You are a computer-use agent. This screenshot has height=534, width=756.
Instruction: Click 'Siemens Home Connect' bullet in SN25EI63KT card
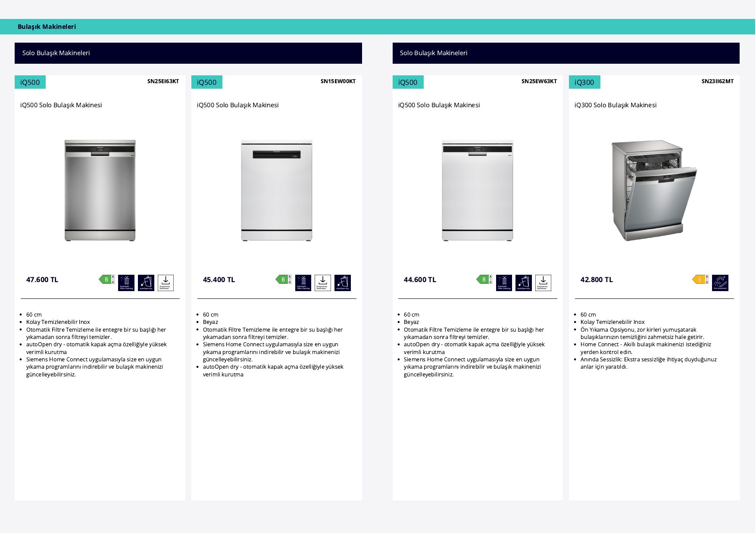pos(95,367)
